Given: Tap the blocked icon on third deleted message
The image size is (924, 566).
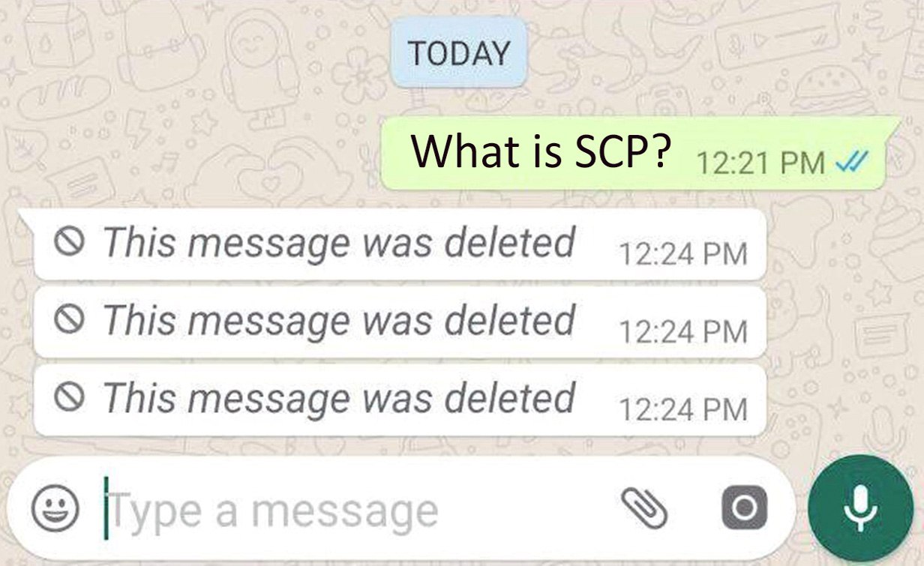Looking at the screenshot, I should [68, 398].
